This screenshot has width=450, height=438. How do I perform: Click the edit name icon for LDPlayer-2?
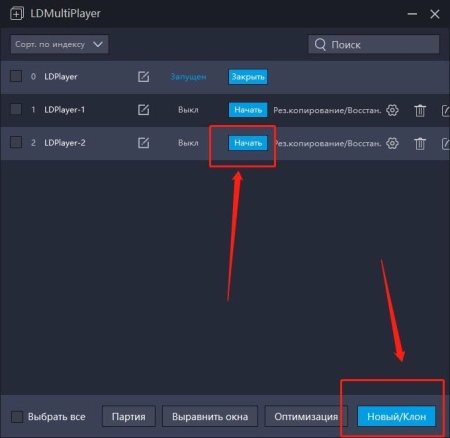click(143, 143)
